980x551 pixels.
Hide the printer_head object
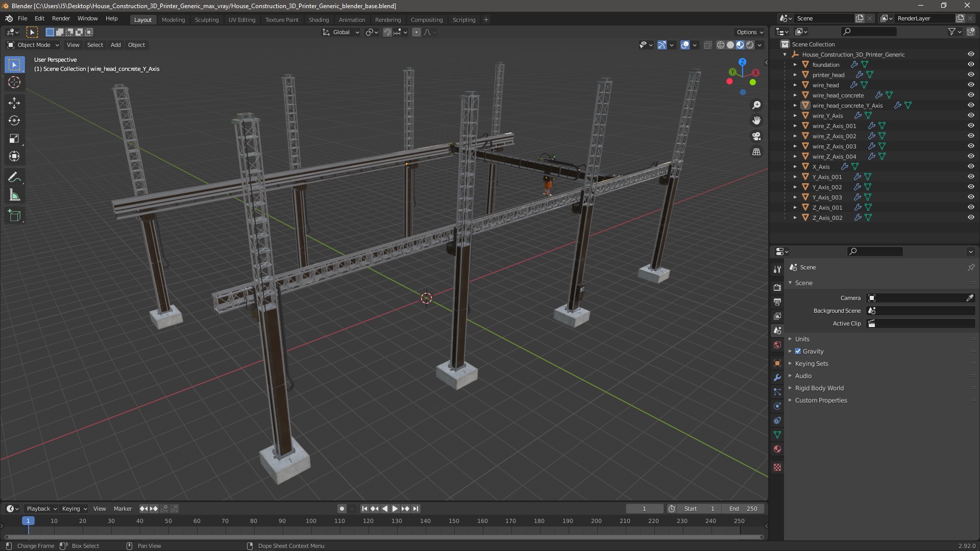(x=971, y=74)
